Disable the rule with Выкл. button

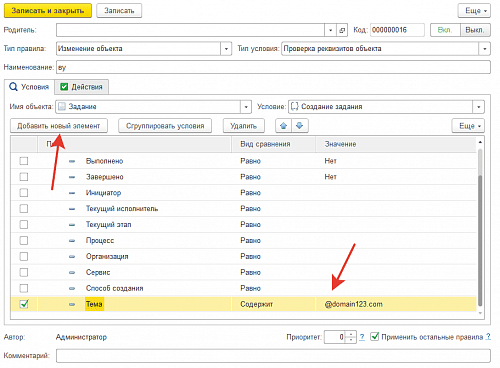pyautogui.click(x=475, y=30)
